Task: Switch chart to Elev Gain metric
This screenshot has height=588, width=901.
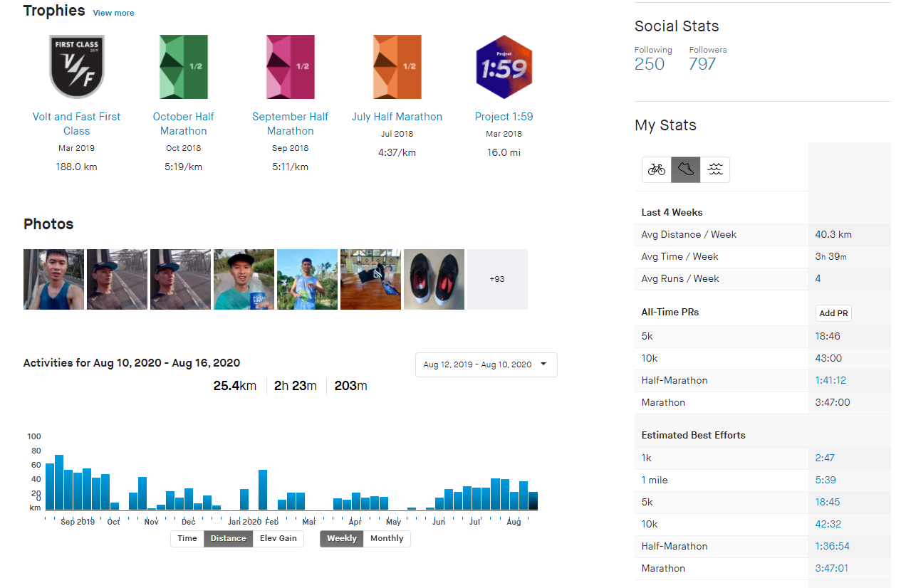Action: [x=278, y=538]
